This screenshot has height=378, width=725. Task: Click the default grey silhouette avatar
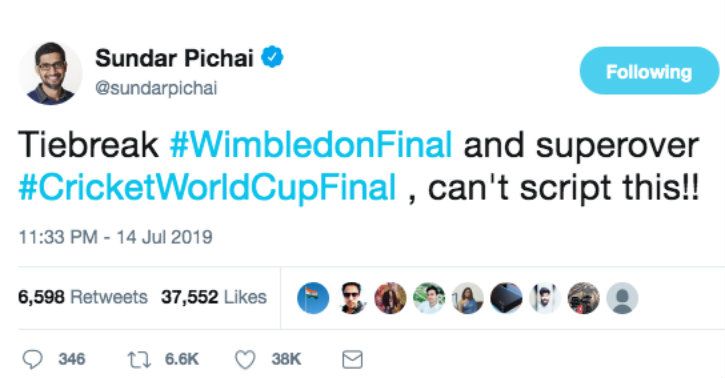[622, 298]
